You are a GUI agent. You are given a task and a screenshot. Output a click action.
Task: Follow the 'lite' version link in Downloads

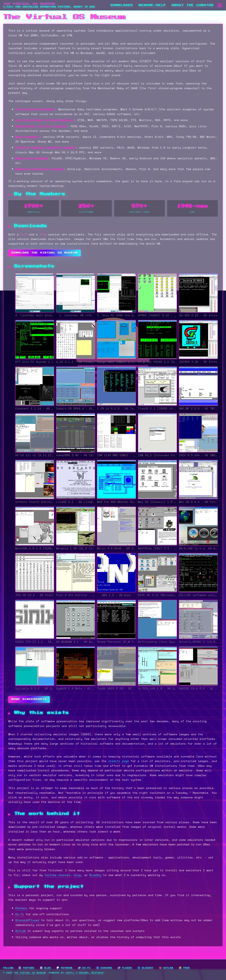click(43, 235)
